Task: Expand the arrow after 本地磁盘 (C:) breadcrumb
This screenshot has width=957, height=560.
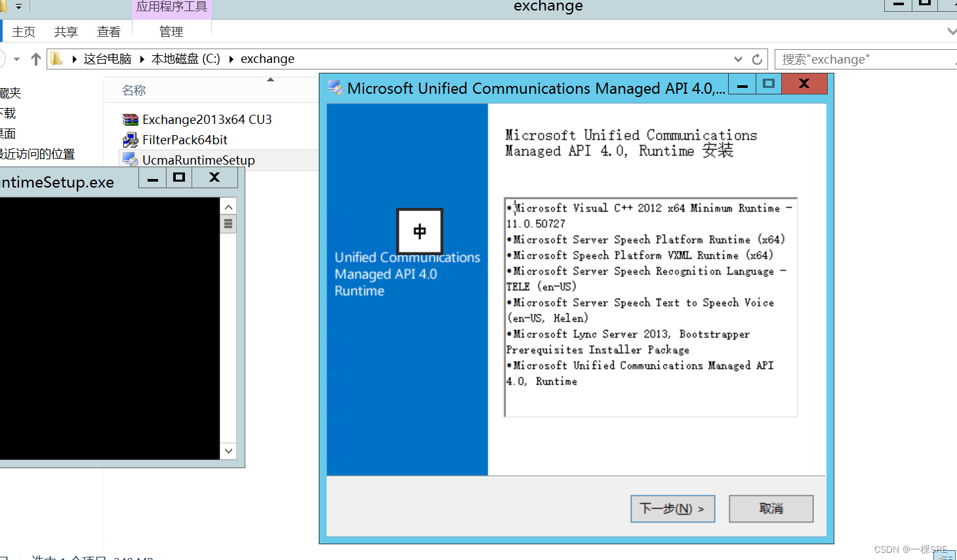Action: click(231, 59)
